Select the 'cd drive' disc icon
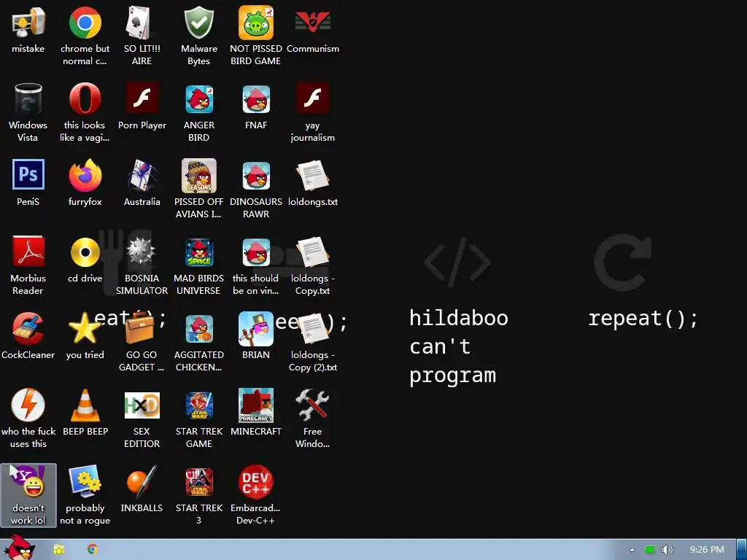Image resolution: width=747 pixels, height=560 pixels. (85, 252)
